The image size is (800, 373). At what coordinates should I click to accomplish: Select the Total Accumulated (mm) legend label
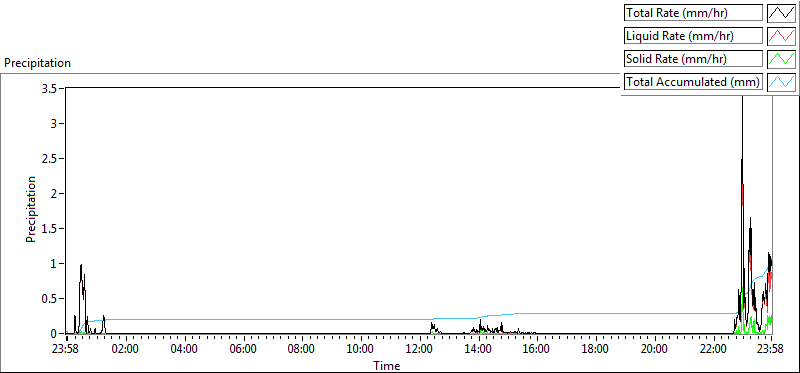pos(693,82)
